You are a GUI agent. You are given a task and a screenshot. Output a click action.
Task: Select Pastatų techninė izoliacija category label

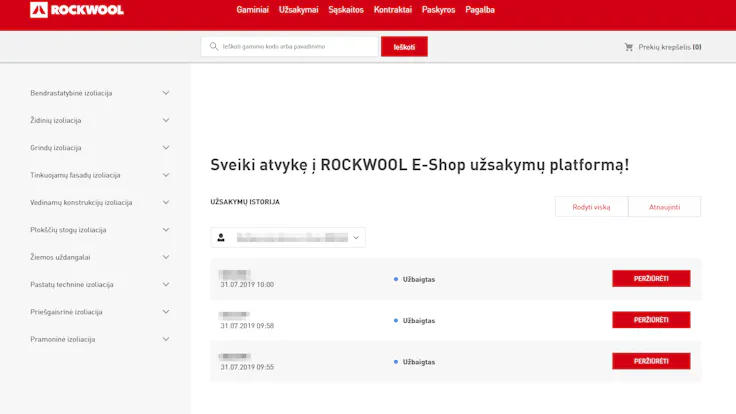[x=72, y=284]
